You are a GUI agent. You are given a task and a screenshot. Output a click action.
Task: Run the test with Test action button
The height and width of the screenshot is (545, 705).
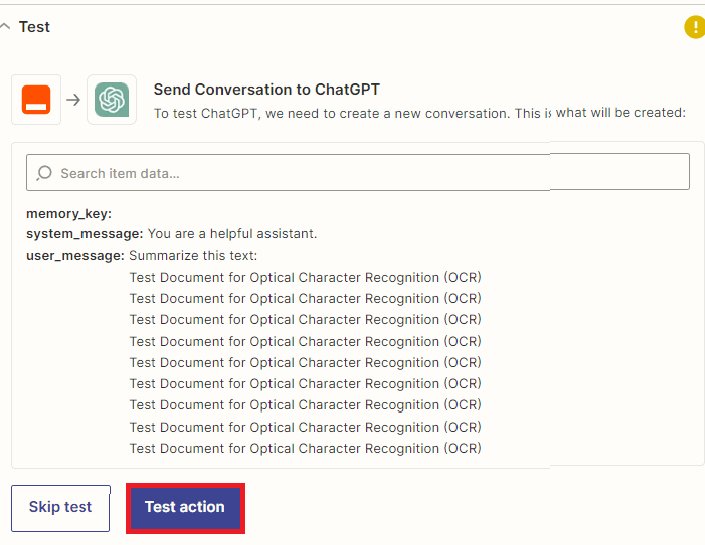[185, 507]
